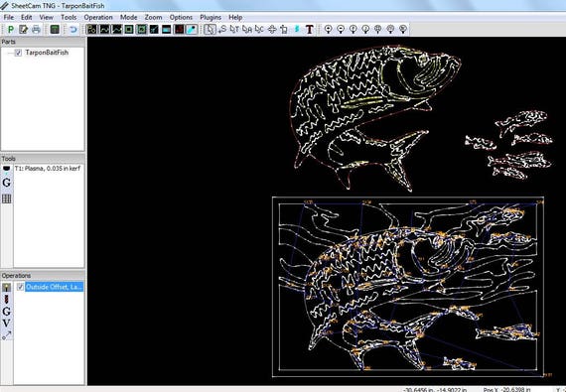
Task: Toggle the view icon with the zigzag rapids line
Action: click(117, 29)
